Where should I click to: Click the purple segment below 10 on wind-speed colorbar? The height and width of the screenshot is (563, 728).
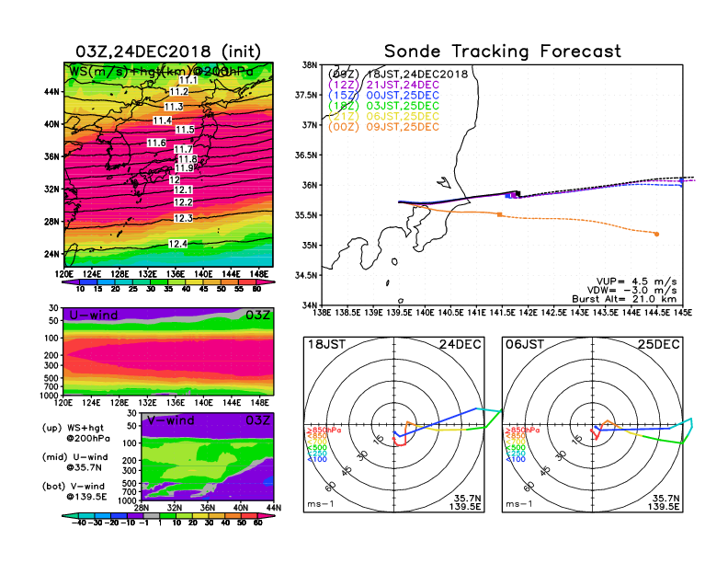pyautogui.click(x=70, y=282)
